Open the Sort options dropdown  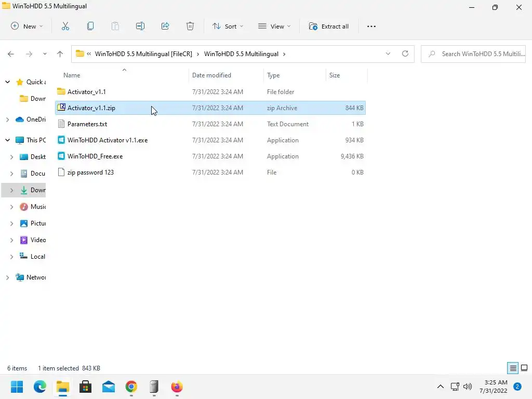pos(228,26)
